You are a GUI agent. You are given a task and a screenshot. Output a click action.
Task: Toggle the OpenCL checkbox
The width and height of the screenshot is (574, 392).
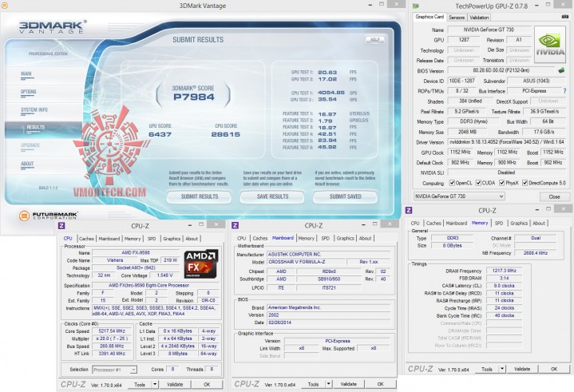[452, 183]
